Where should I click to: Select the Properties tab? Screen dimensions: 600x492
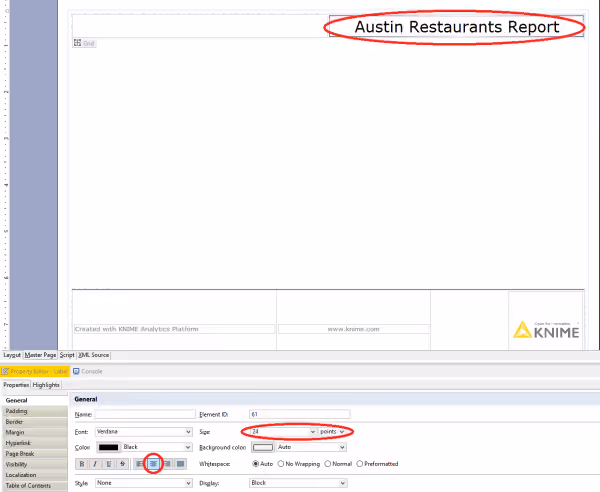click(x=16, y=385)
